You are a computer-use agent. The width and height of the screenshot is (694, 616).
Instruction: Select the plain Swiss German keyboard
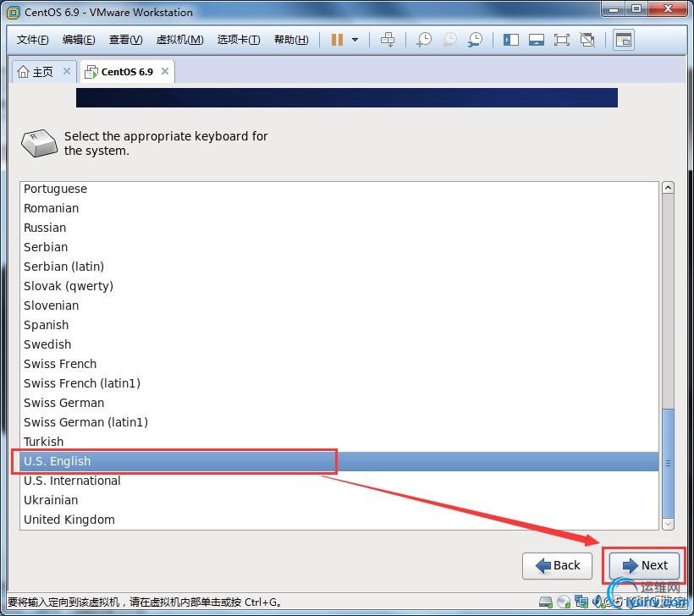(339, 403)
